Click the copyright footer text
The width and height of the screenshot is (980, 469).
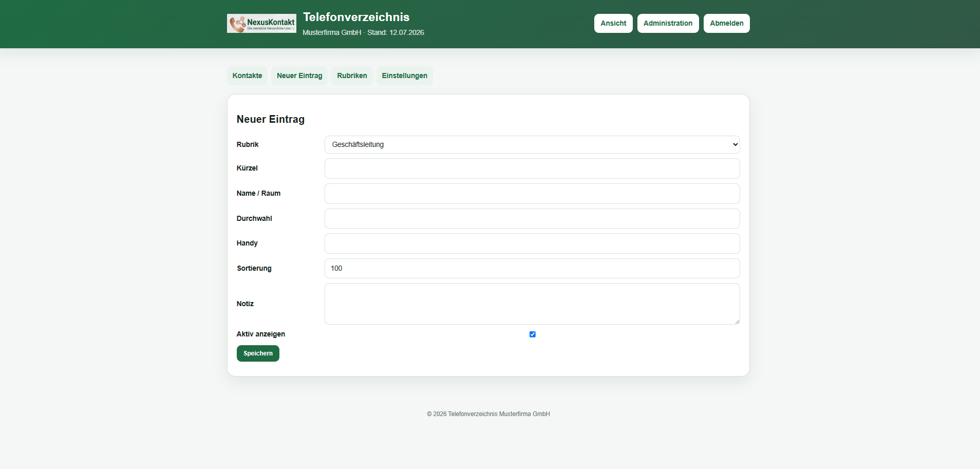(x=488, y=414)
